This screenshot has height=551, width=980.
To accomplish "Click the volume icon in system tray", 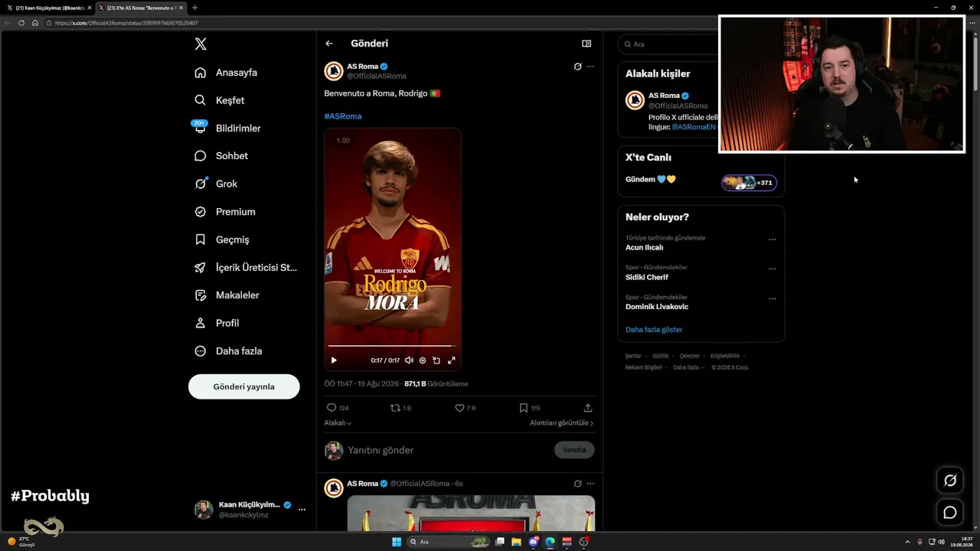I will pos(941,542).
